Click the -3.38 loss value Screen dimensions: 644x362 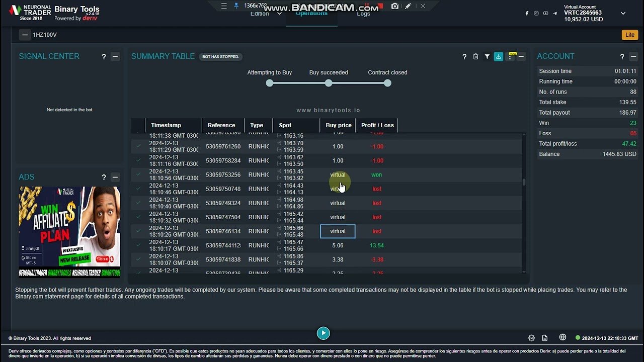point(377,259)
